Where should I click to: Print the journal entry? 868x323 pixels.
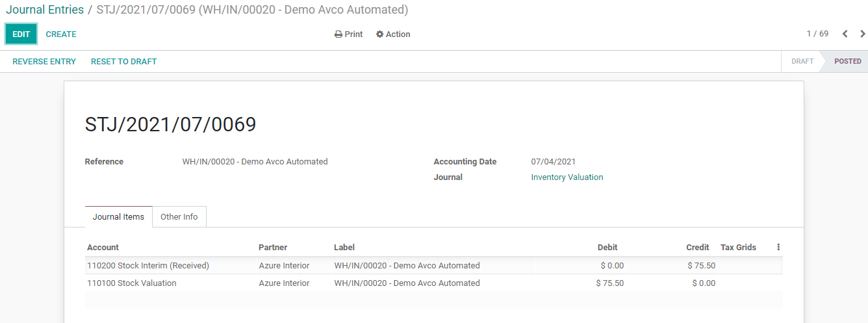pyautogui.click(x=348, y=34)
